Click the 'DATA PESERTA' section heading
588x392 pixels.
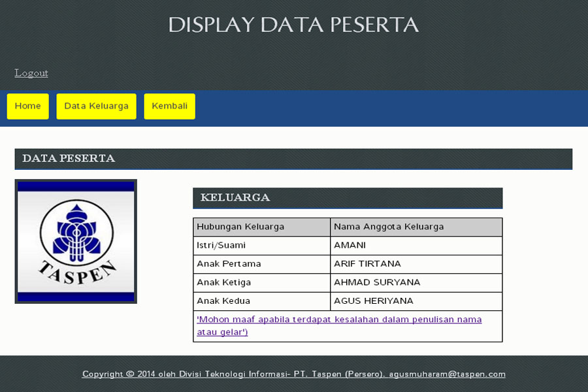point(293,159)
